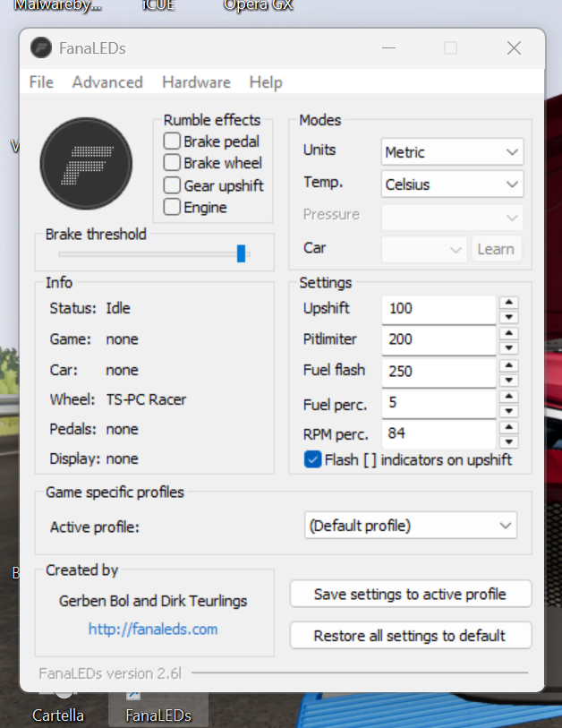The image size is (562, 728).
Task: Open the Car selection dropdown
Action: [x=423, y=249]
